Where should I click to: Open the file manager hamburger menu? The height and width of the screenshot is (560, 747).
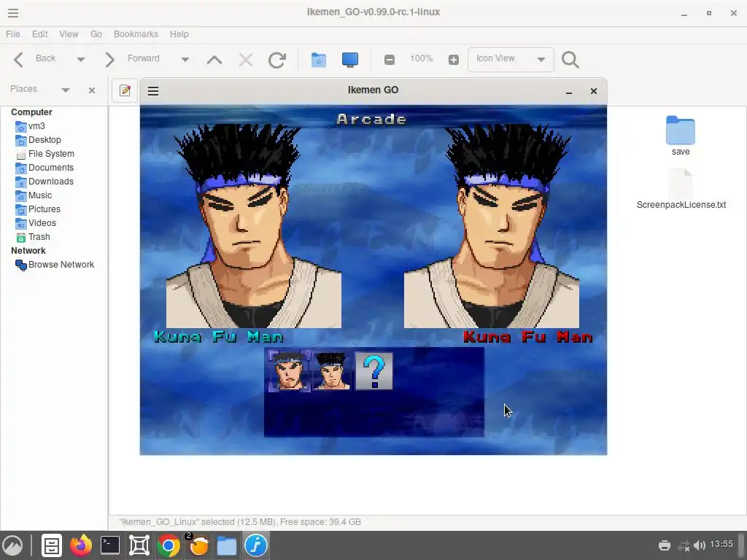pos(13,13)
